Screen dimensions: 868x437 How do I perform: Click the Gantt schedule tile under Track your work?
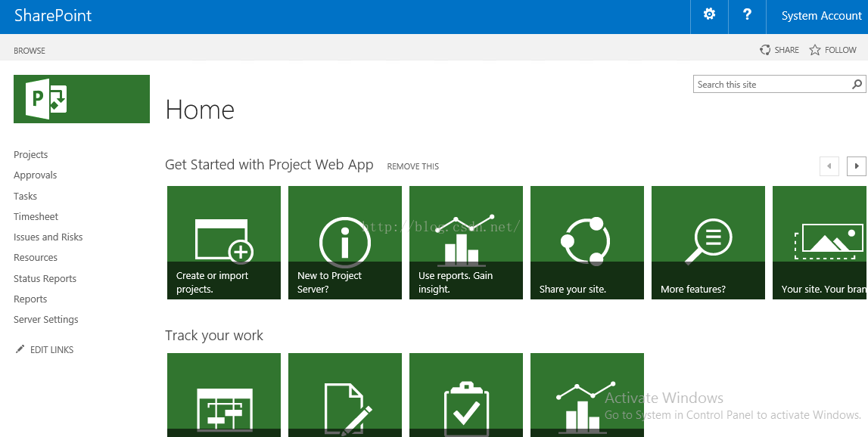224,395
